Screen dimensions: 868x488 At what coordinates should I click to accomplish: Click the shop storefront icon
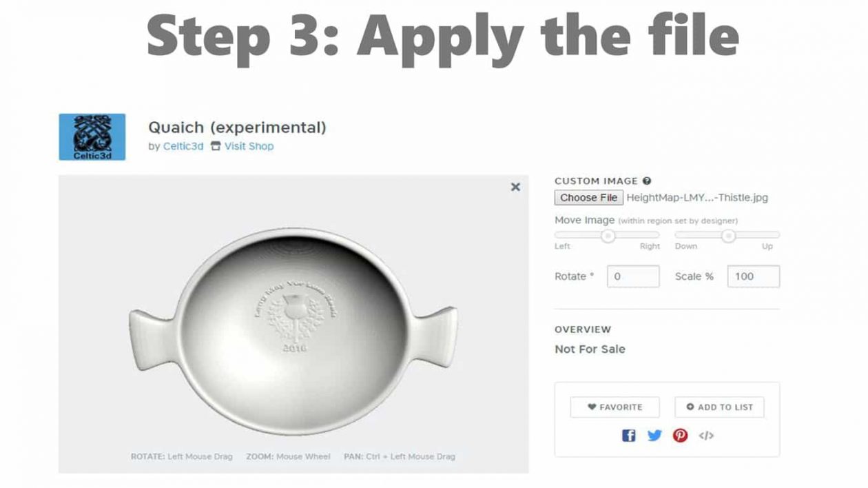(x=216, y=146)
